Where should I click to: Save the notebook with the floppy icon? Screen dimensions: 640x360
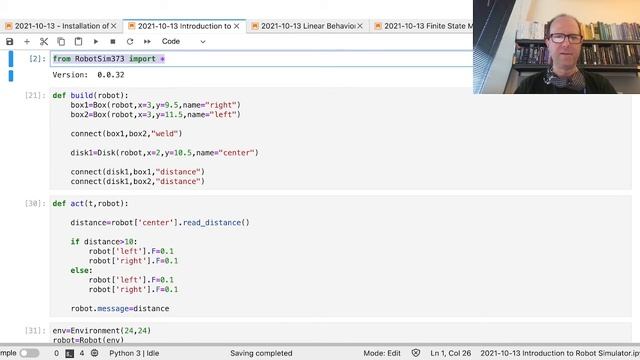point(9,41)
